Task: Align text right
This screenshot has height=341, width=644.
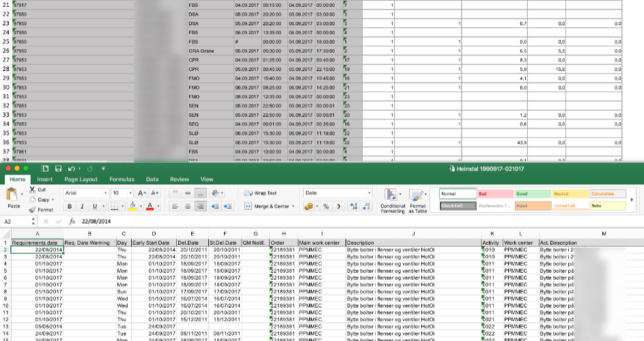Action: click(x=200, y=206)
